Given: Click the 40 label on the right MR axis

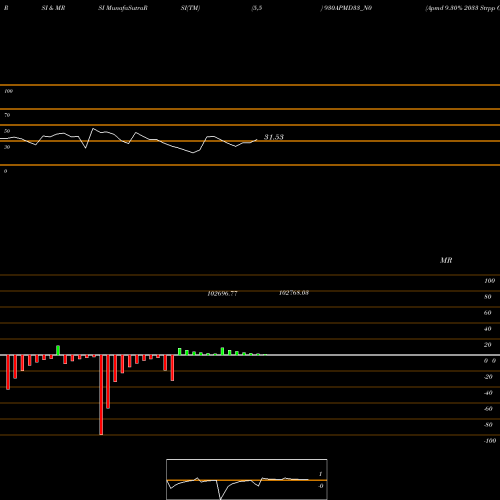Looking at the screenshot, I should click(x=488, y=329).
